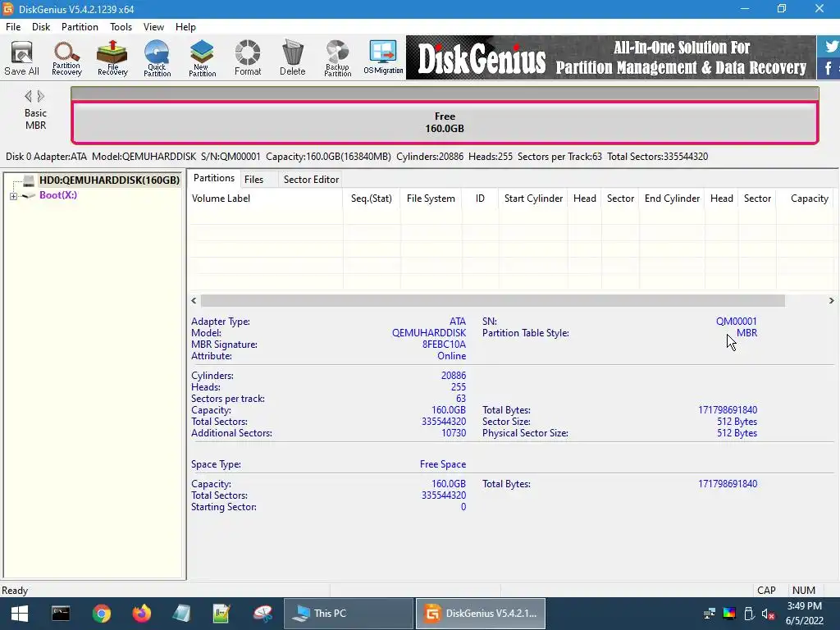This screenshot has width=840, height=630.
Task: Go to next disk arrow
Action: pyautogui.click(x=41, y=97)
